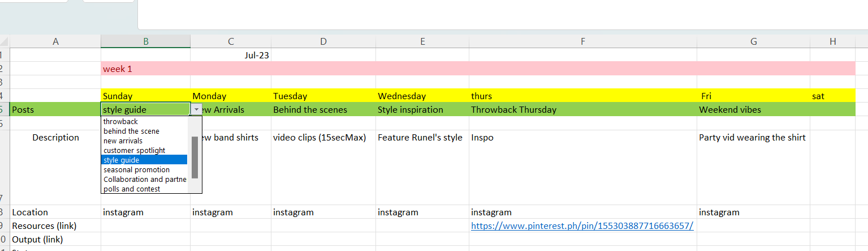Click the dropdown list scrollbar thumb
This screenshot has height=251, width=868.
click(x=195, y=157)
